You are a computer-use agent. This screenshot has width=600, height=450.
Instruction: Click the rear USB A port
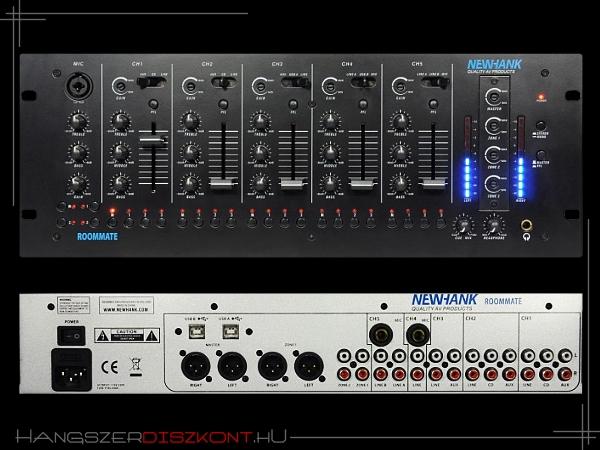tap(231, 331)
